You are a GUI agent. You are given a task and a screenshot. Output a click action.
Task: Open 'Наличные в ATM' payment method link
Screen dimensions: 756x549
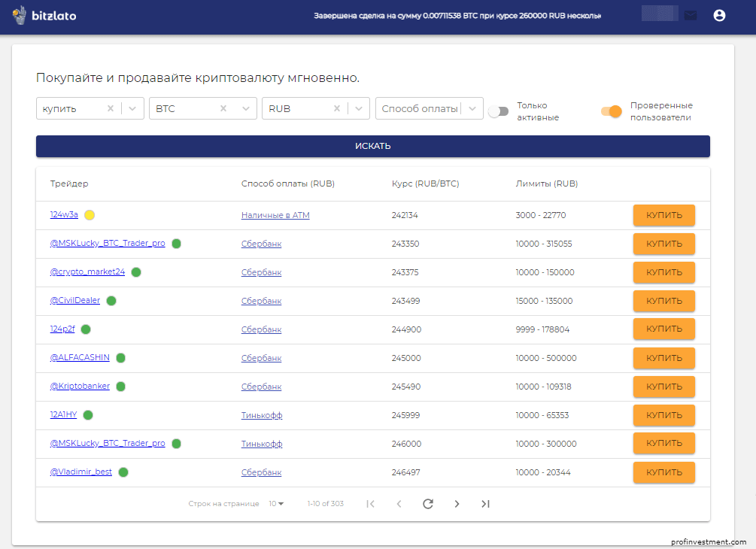pyautogui.click(x=275, y=215)
